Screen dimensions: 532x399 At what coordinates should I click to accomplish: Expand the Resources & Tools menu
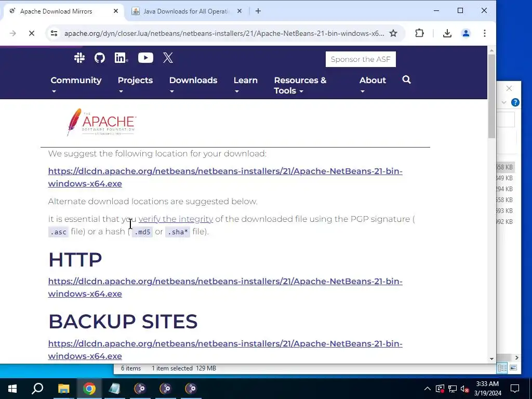point(300,85)
